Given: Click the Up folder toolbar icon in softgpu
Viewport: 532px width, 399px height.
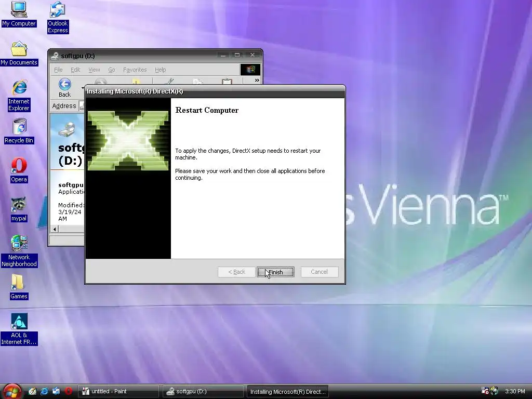Looking at the screenshot, I should [x=136, y=82].
